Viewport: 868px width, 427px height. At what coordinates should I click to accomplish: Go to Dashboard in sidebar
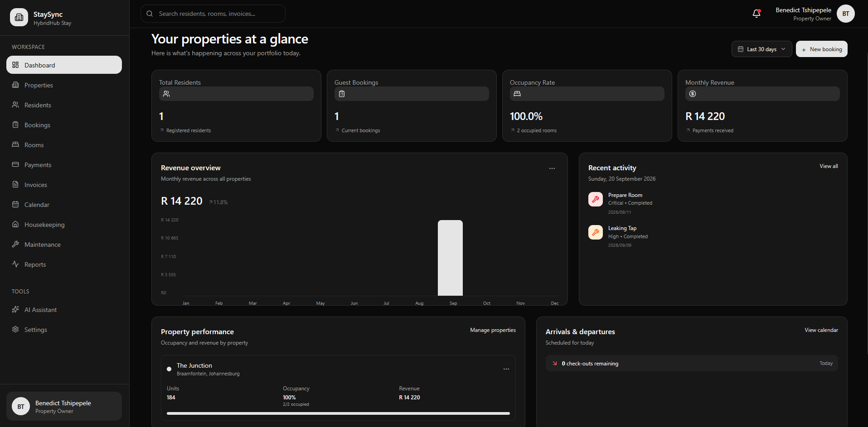64,65
